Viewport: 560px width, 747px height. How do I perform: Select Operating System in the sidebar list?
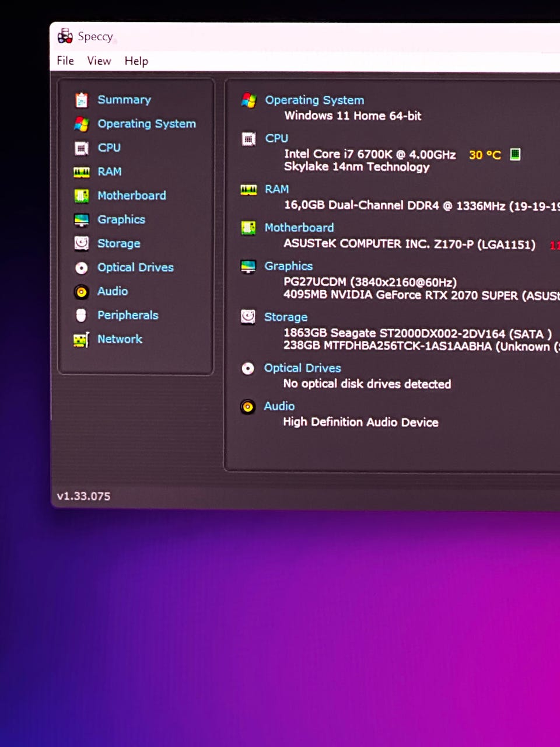tap(146, 124)
